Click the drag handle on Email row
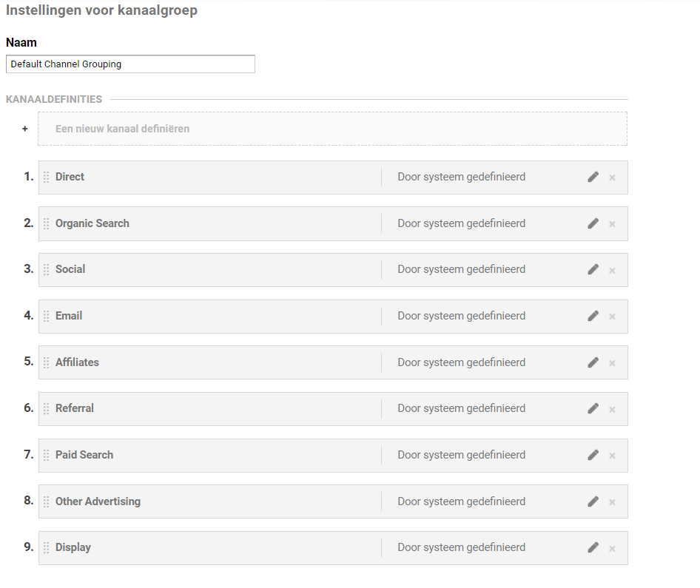The width and height of the screenshot is (700, 588). coord(46,316)
